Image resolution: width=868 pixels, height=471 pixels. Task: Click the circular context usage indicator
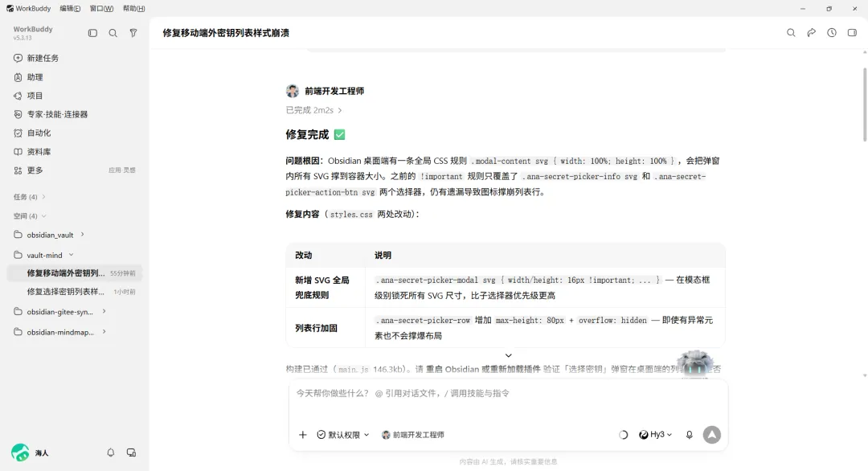click(x=624, y=435)
